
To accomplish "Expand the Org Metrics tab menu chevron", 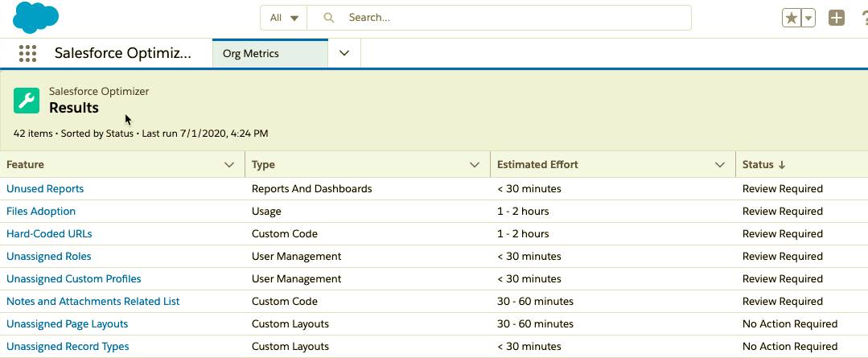I will coord(344,54).
